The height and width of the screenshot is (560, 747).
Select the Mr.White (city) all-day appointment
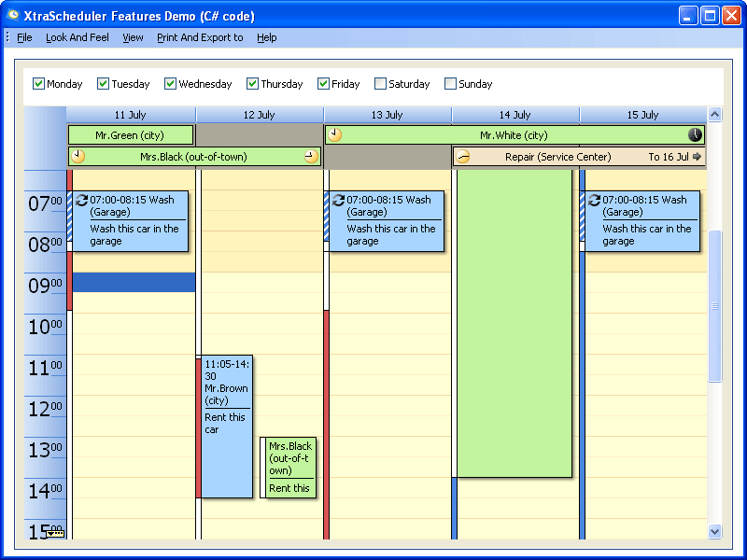click(514, 135)
